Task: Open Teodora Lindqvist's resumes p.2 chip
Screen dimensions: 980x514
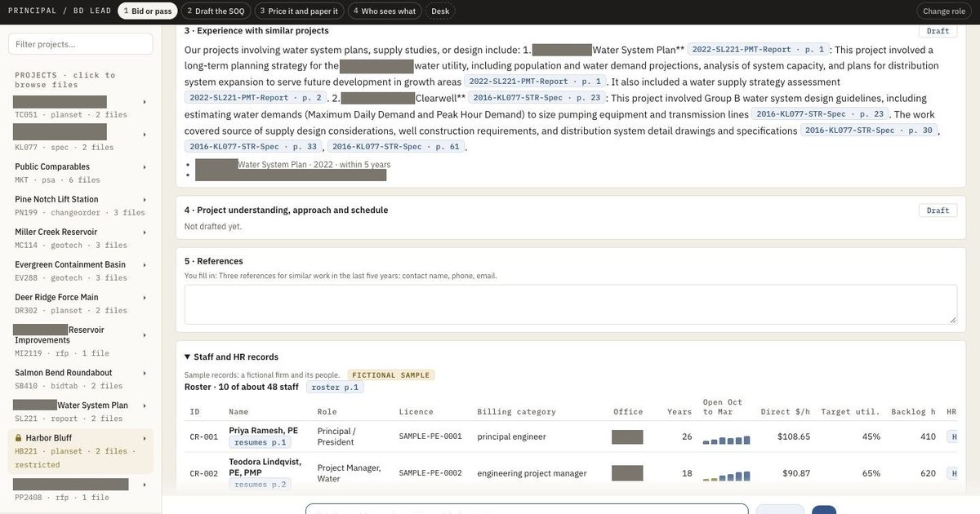Action: click(260, 484)
